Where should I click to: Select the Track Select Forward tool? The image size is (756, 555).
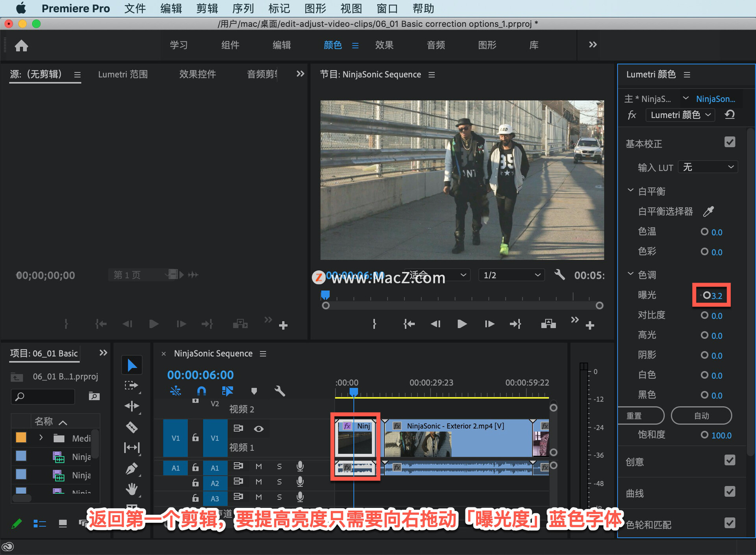click(x=132, y=385)
